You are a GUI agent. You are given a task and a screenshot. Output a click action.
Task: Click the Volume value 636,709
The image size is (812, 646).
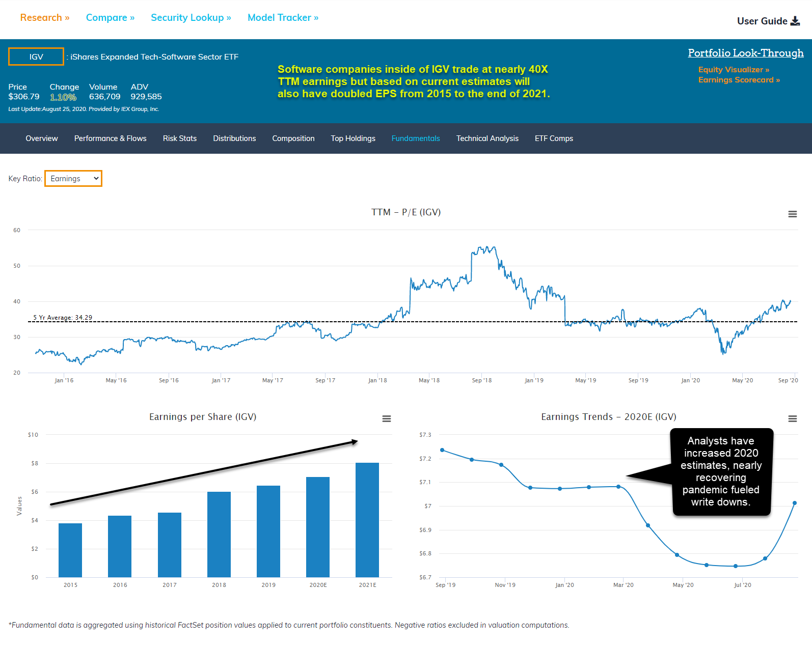click(x=104, y=97)
